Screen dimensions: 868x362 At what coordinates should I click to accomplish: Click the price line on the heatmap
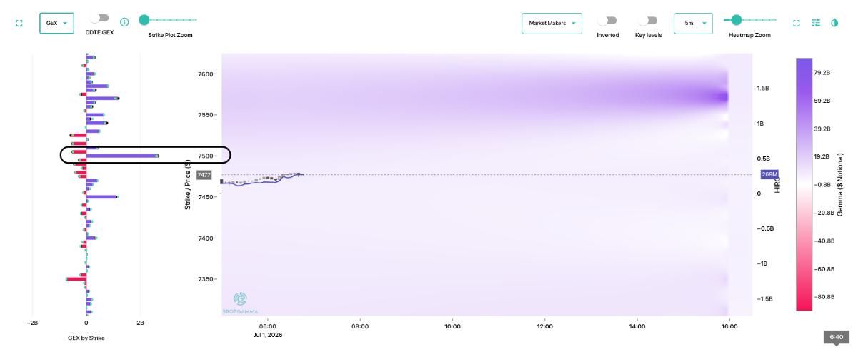point(261,179)
